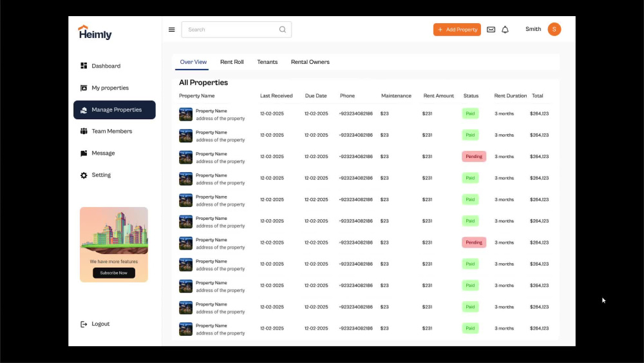Click the first row's Paid status badge
The image size is (644, 363).
click(470, 113)
